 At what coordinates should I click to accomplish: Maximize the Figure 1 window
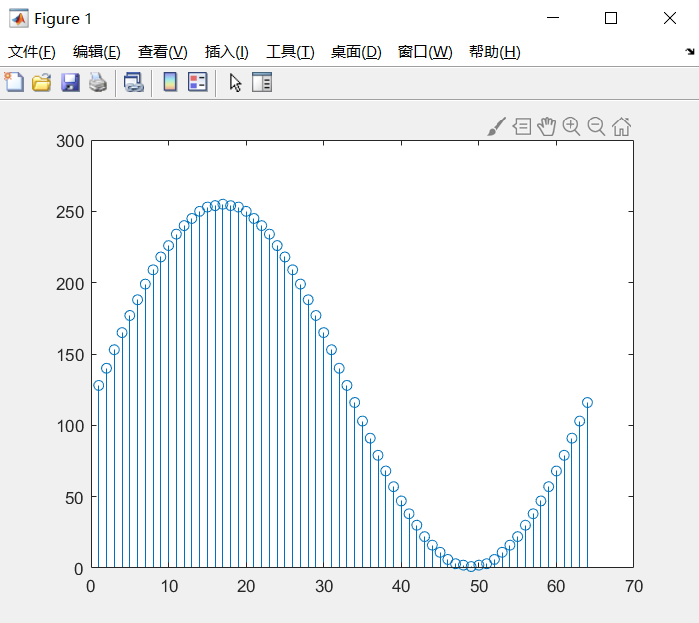coord(611,18)
